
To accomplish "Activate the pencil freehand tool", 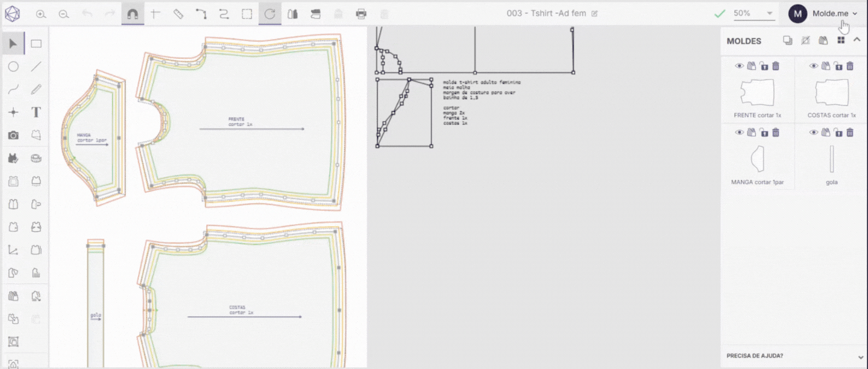I will point(36,89).
